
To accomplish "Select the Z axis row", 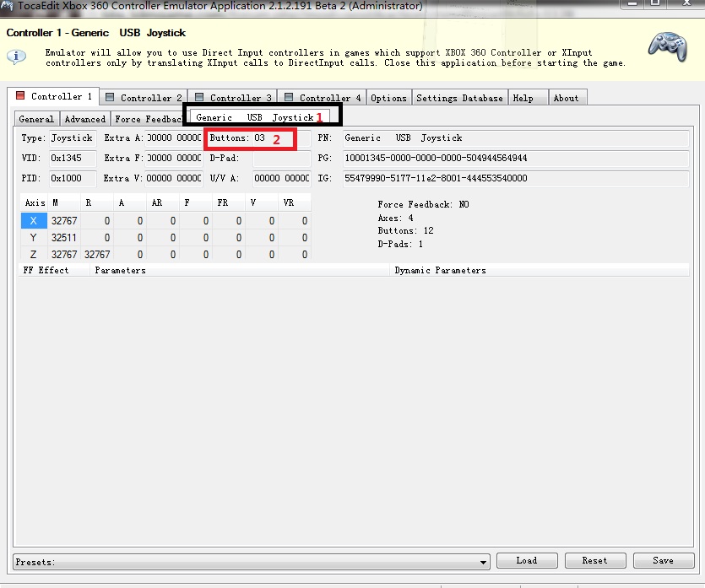I will pyautogui.click(x=165, y=254).
